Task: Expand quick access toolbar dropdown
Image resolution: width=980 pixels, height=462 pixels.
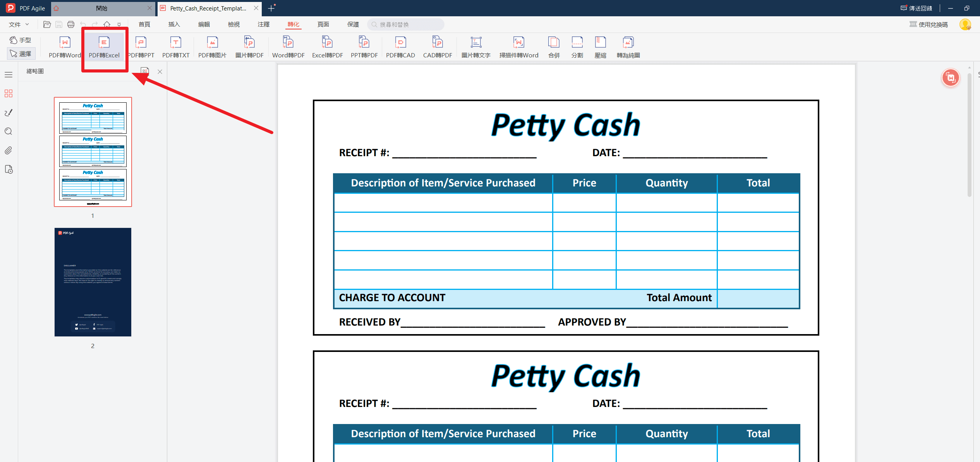Action: [x=119, y=24]
